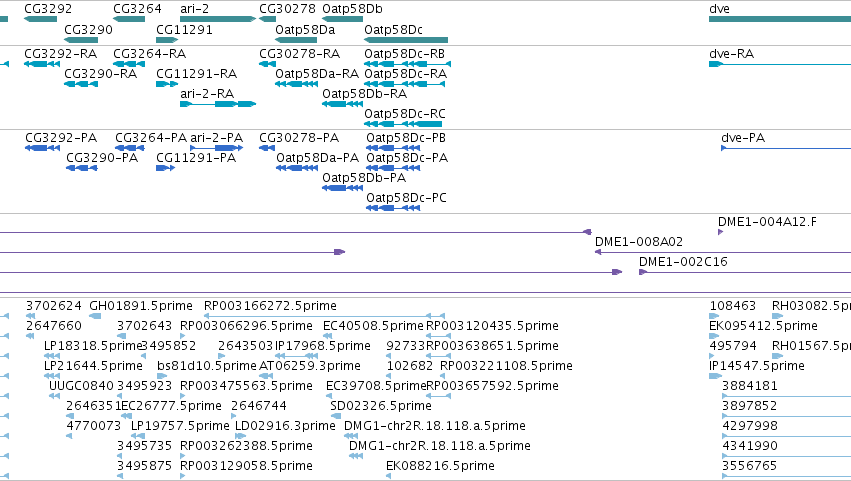The width and height of the screenshot is (851, 481).
Task: Click the dve gene bar
Action: click(780, 19)
